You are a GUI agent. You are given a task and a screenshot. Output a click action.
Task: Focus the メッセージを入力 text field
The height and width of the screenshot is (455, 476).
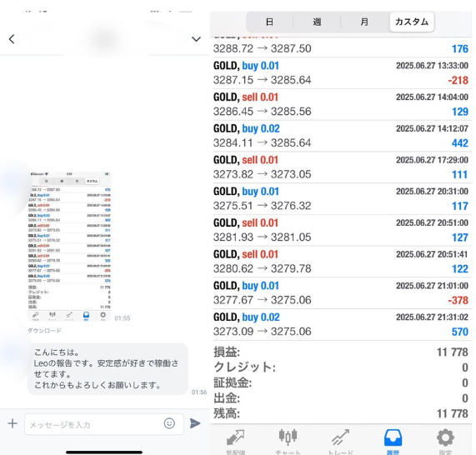click(104, 424)
